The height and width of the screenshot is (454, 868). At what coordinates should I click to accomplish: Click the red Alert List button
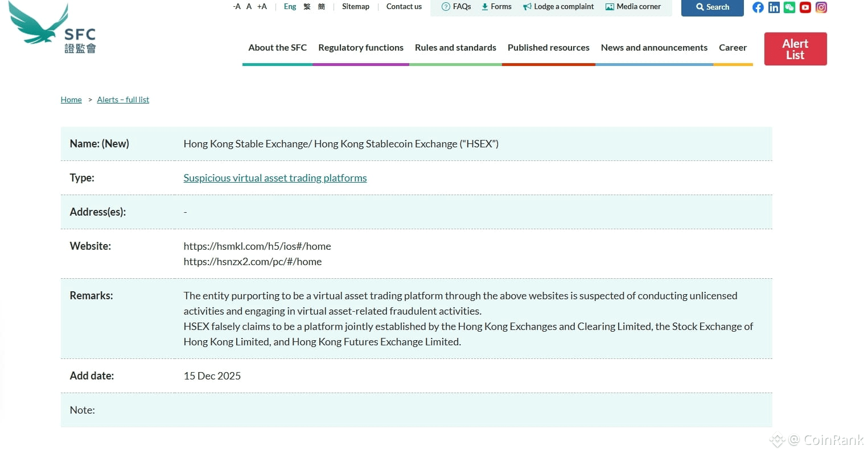coord(795,49)
